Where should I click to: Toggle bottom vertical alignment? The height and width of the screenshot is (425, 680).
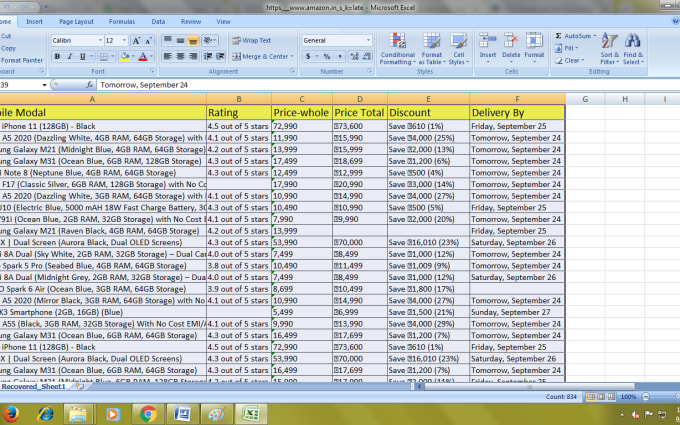pyautogui.click(x=193, y=40)
